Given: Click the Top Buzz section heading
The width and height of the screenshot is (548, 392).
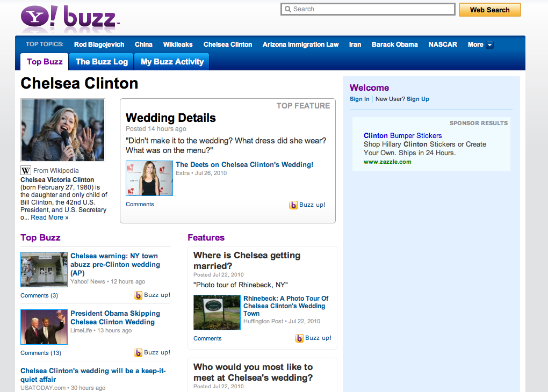Looking at the screenshot, I should pyautogui.click(x=40, y=237).
